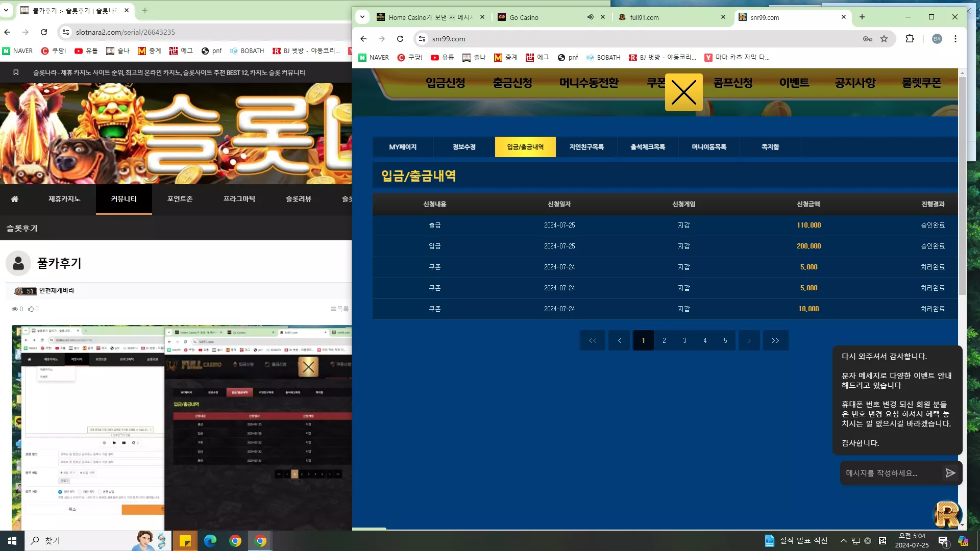Click the snr99.com address bar
This screenshot has height=551, width=980.
point(643,39)
